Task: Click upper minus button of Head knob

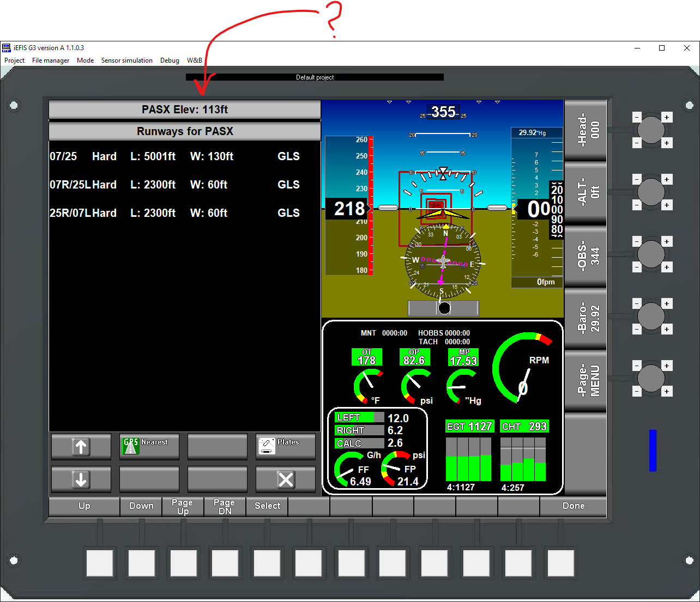Action: click(x=637, y=117)
